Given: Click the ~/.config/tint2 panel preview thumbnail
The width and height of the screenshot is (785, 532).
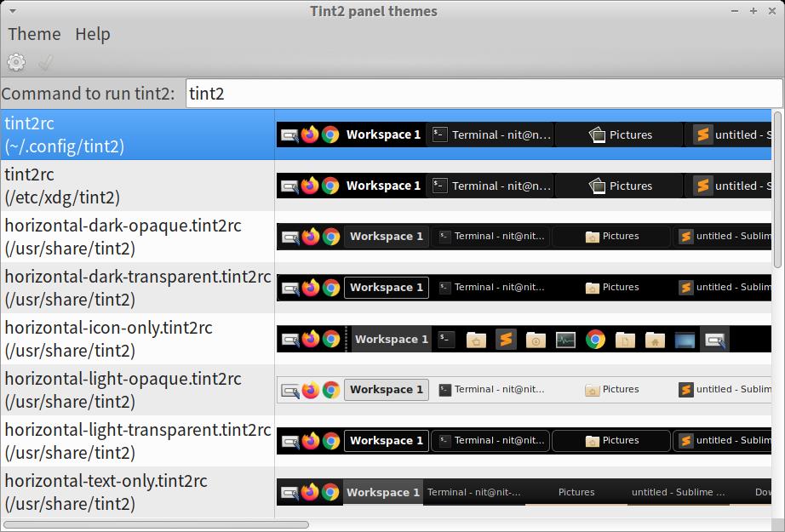Looking at the screenshot, I should [524, 134].
